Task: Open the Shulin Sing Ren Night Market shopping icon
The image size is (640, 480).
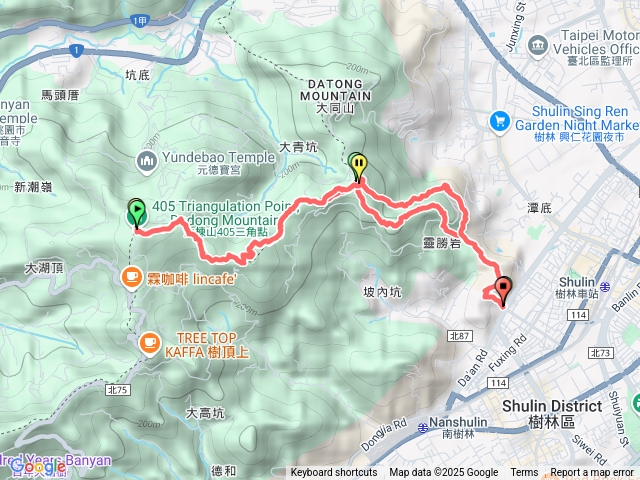Action: [x=500, y=122]
